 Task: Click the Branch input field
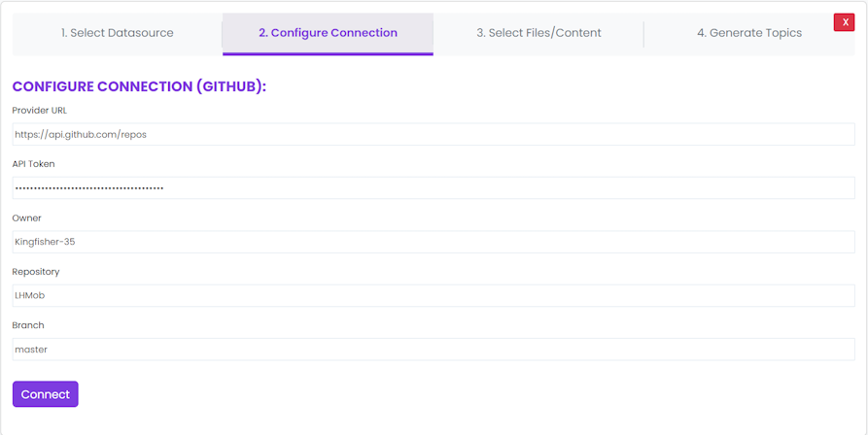point(433,350)
